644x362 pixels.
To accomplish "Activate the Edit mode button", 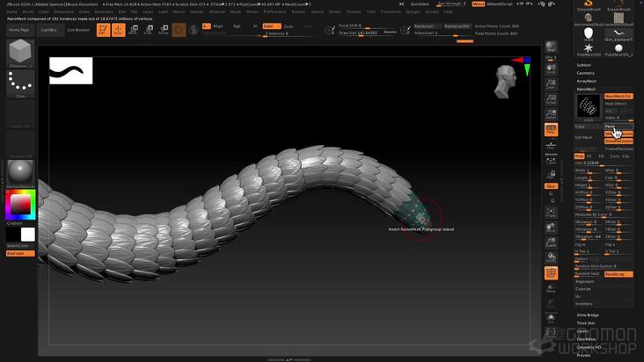I will (103, 30).
